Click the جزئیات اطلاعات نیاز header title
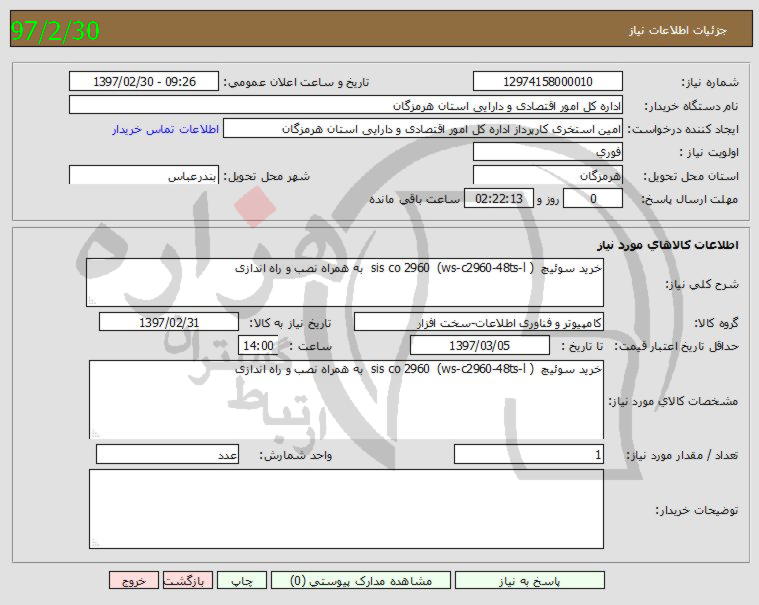Screen dimensions: 759x605 click(x=678, y=30)
